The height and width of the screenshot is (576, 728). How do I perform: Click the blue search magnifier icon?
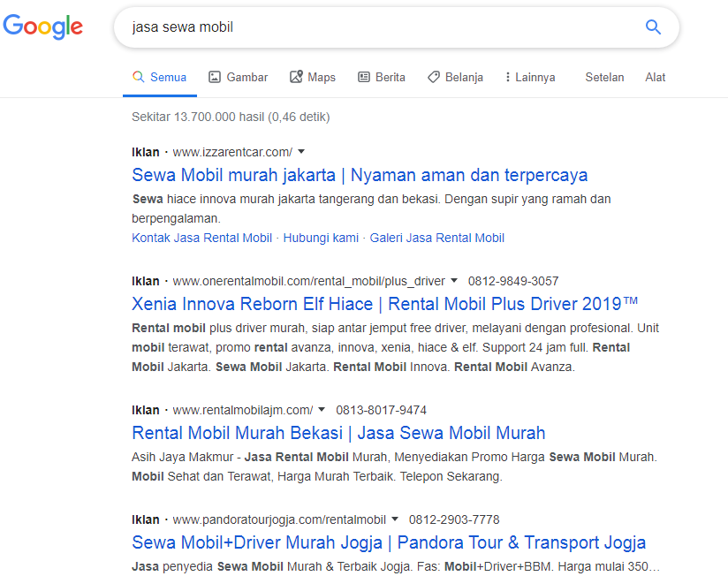653,27
